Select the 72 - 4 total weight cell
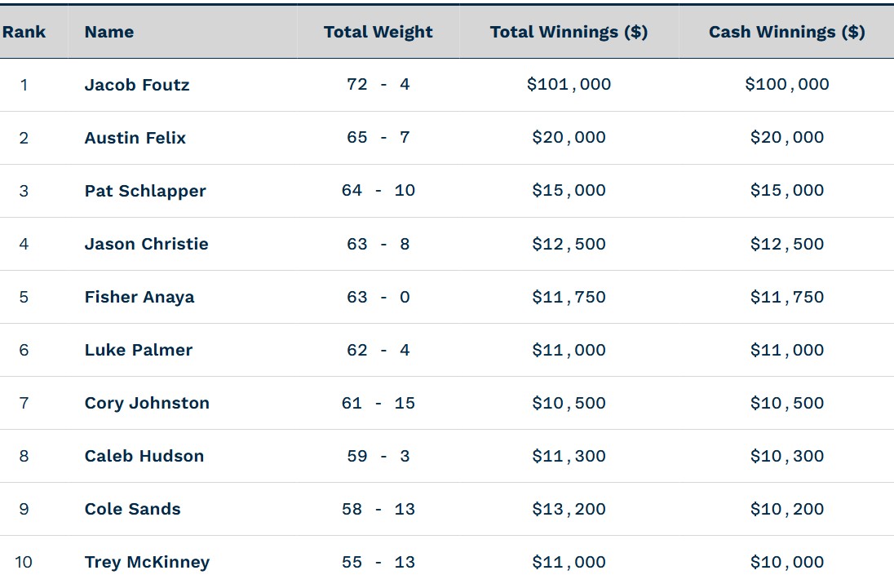This screenshot has width=894, height=588. click(378, 85)
